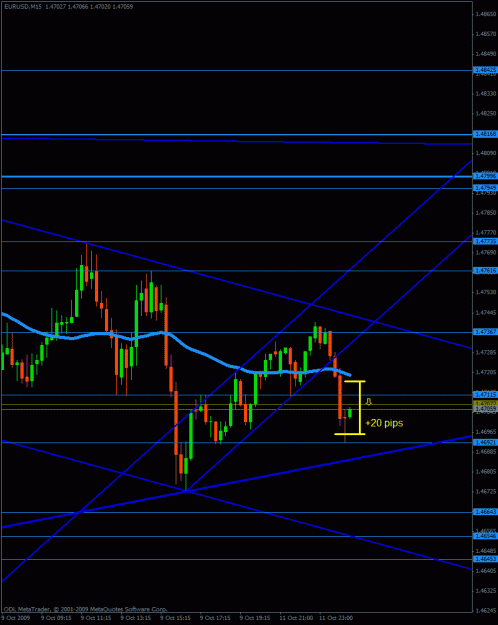Click the 1.47367 horizontal line price tag
This screenshot has width=498, height=625.
point(485,332)
